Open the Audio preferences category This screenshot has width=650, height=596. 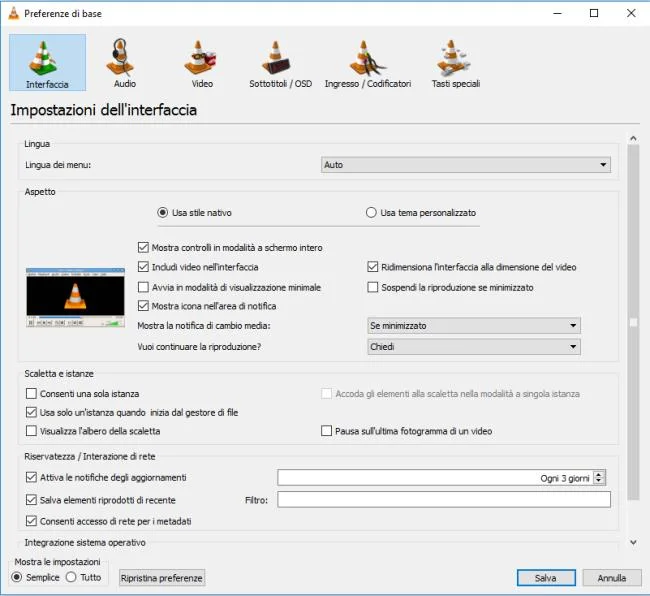[124, 63]
